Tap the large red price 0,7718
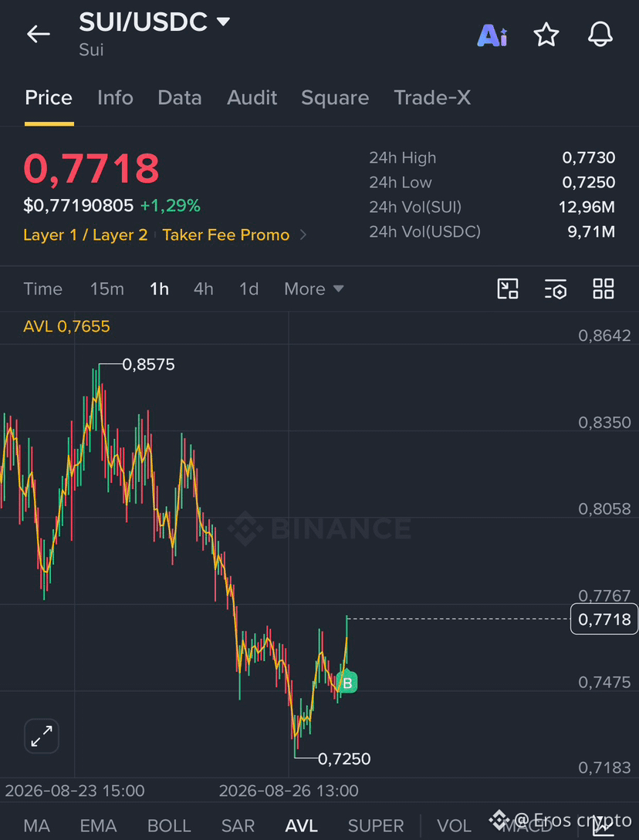 coord(91,167)
